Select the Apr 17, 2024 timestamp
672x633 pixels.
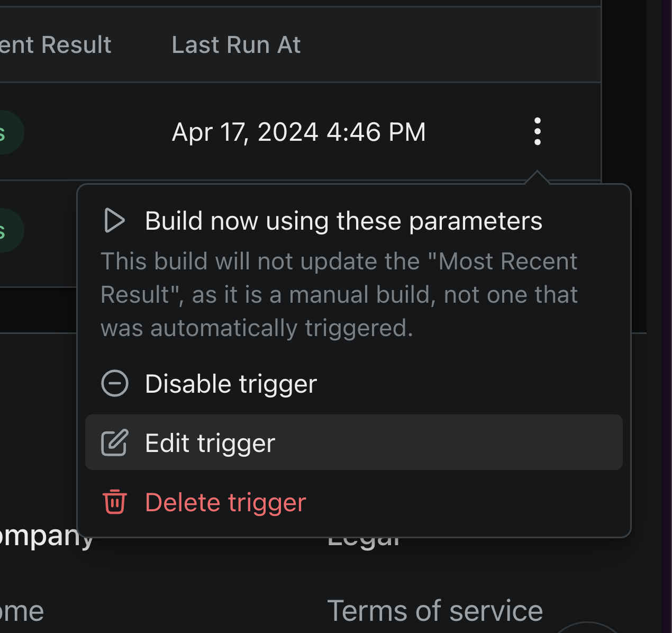click(298, 132)
